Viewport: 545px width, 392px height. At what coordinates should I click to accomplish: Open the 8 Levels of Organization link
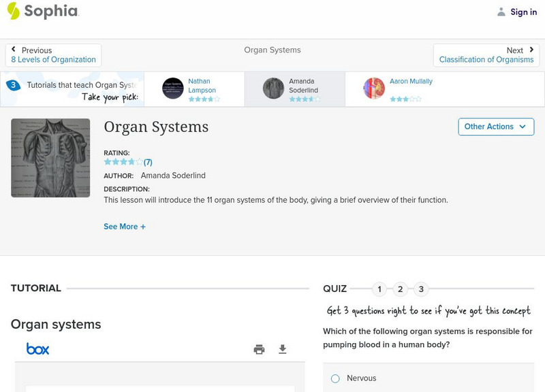(x=53, y=60)
